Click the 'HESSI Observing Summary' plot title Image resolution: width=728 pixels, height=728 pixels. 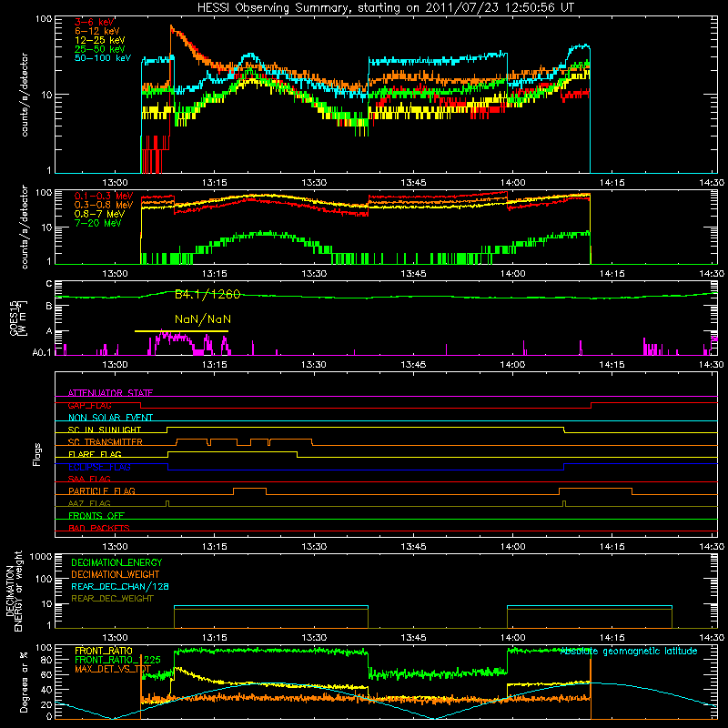pos(385,8)
